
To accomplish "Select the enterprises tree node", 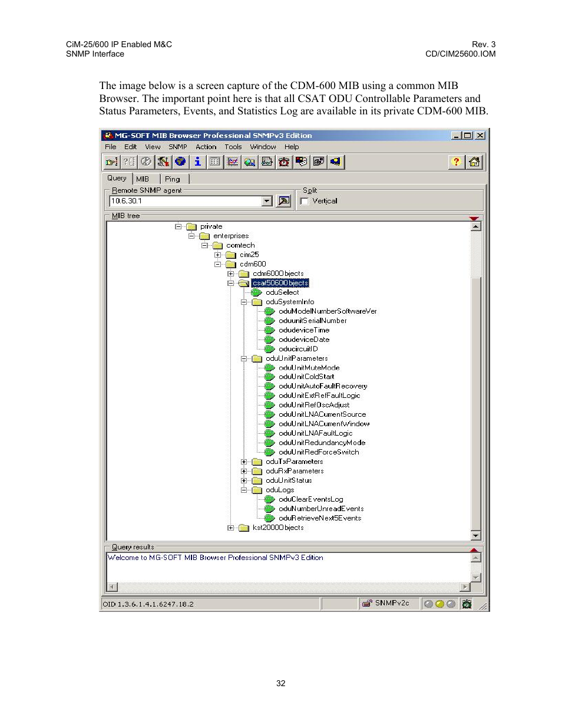I will coord(231,236).
